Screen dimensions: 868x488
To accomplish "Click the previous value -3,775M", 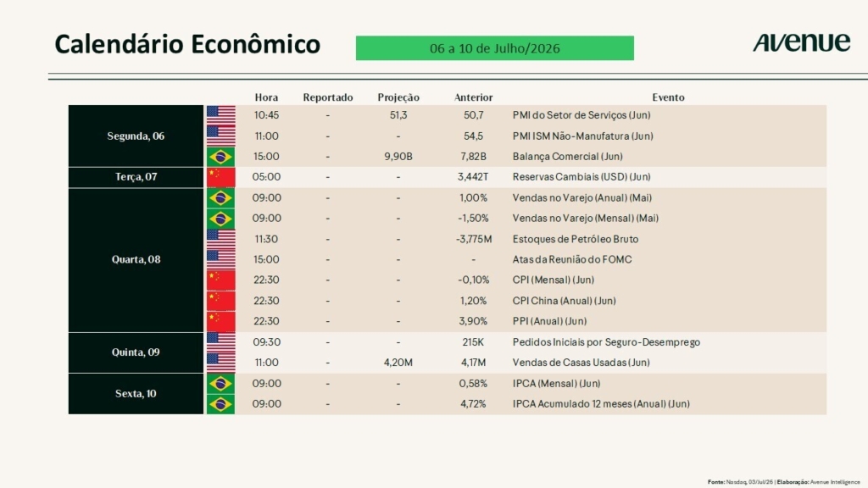I will pyautogui.click(x=473, y=239).
